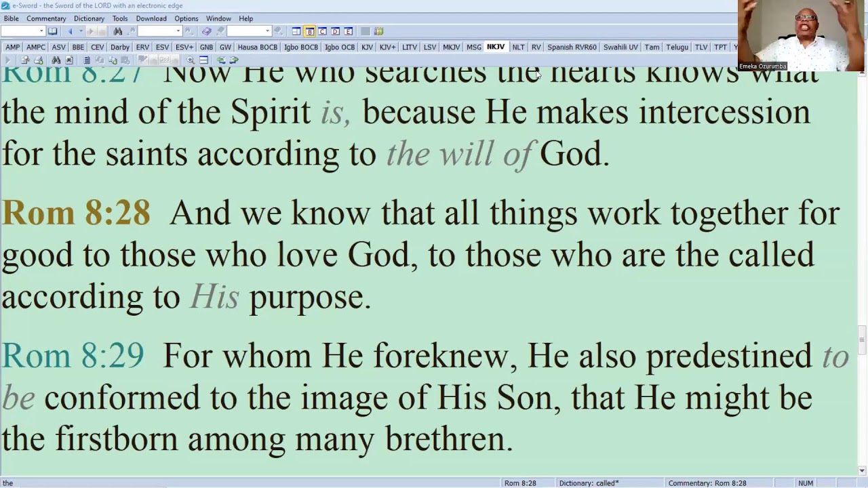
Task: Switch to the Telugu tab
Action: click(677, 47)
